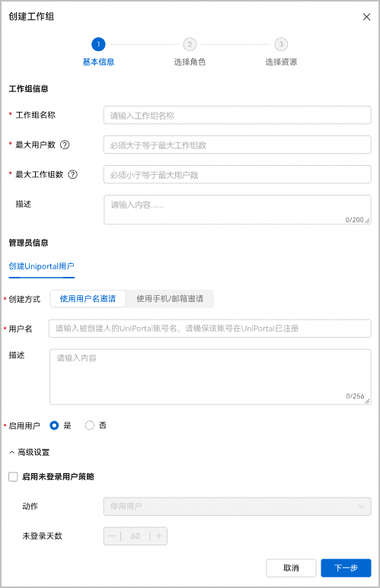The width and height of the screenshot is (380, 588).
Task: Click the 工作组名称 input field
Action: coord(238,115)
